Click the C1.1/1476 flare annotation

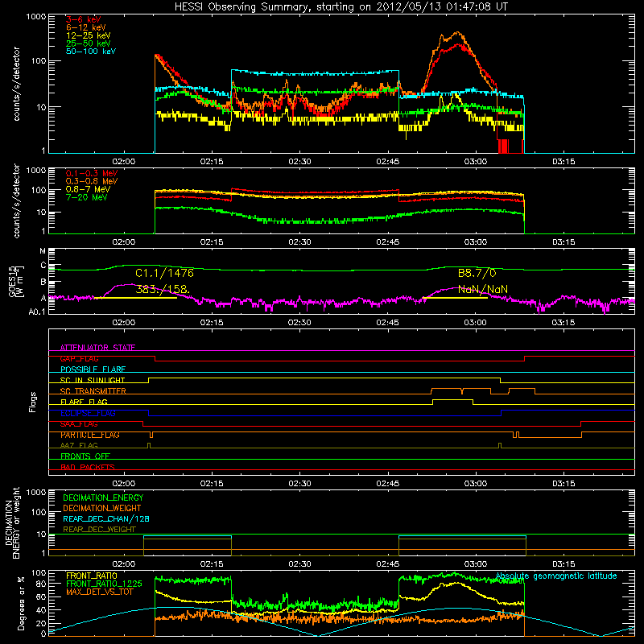point(164,273)
